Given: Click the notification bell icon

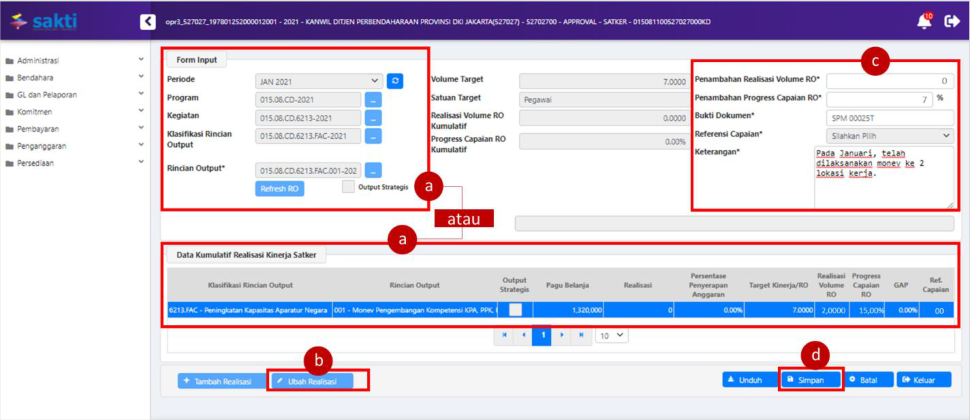Looking at the screenshot, I should (922, 21).
